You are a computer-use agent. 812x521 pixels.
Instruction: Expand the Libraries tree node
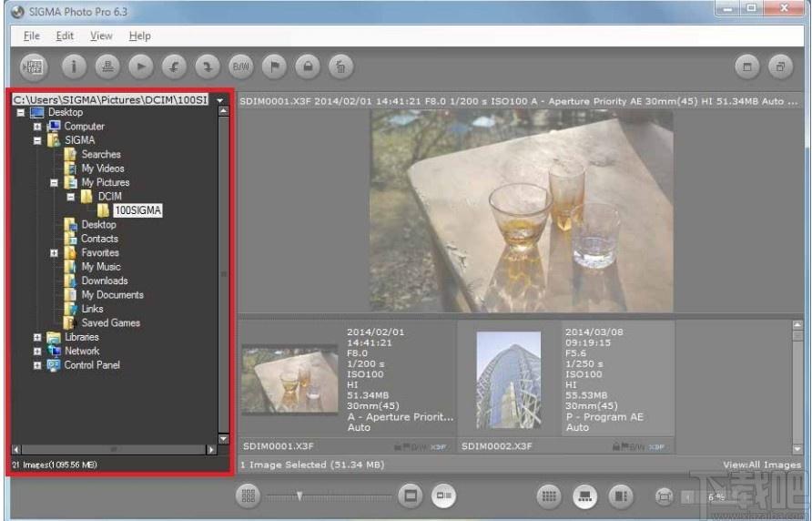coord(37,338)
